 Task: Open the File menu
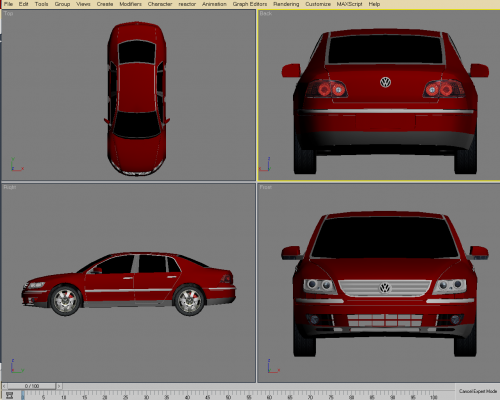8,4
